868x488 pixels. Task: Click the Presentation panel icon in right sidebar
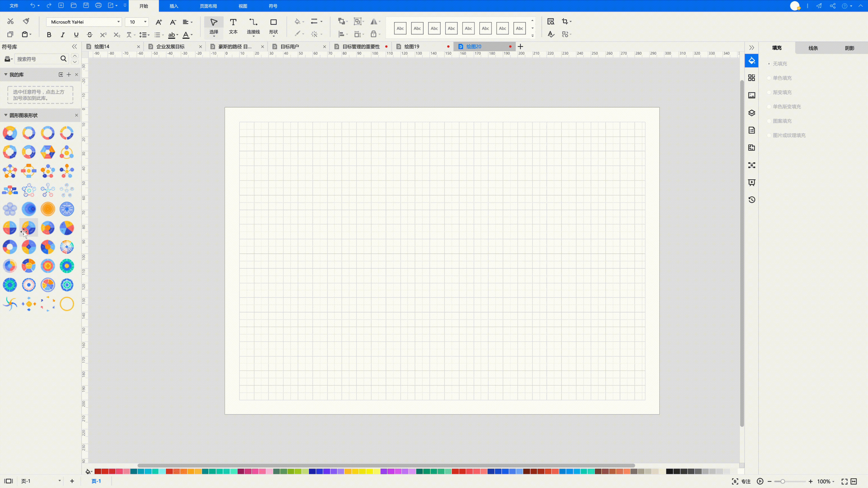[x=751, y=183]
